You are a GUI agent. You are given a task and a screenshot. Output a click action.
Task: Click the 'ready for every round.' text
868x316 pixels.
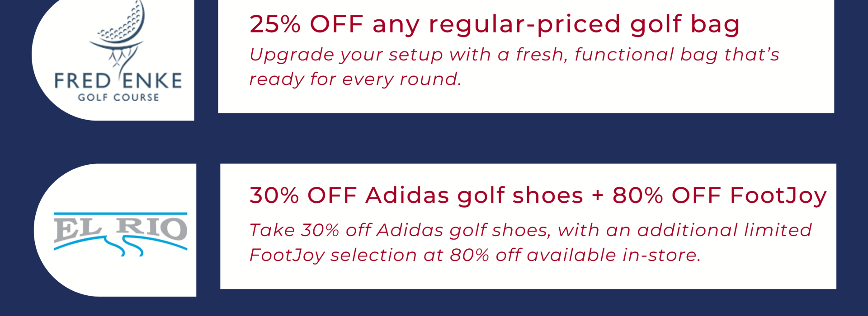coord(355,79)
